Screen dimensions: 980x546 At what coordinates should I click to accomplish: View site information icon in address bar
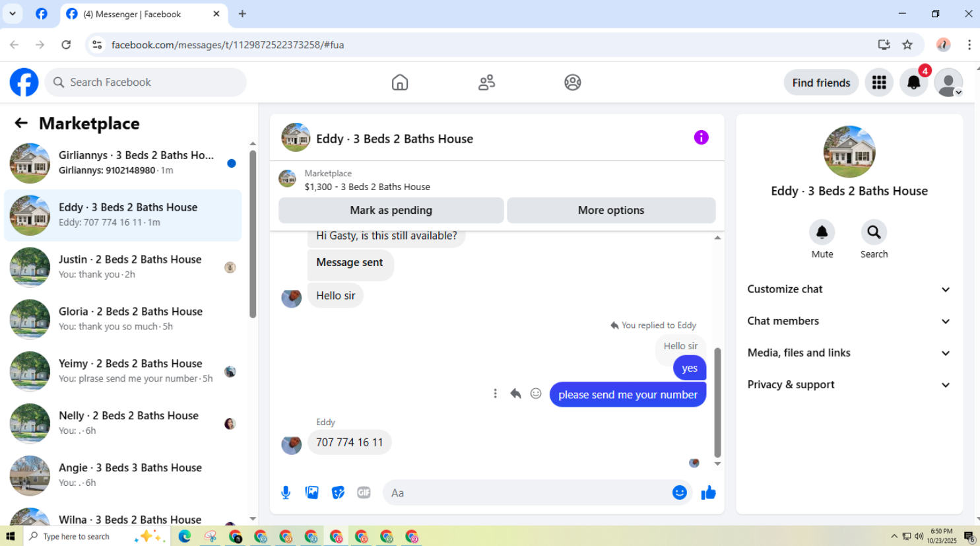(97, 45)
